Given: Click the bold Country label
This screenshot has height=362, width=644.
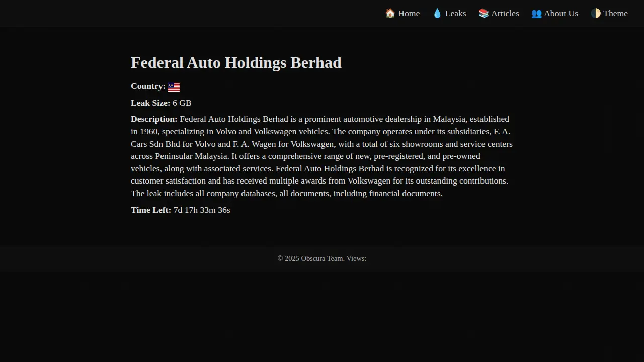Looking at the screenshot, I should (148, 86).
